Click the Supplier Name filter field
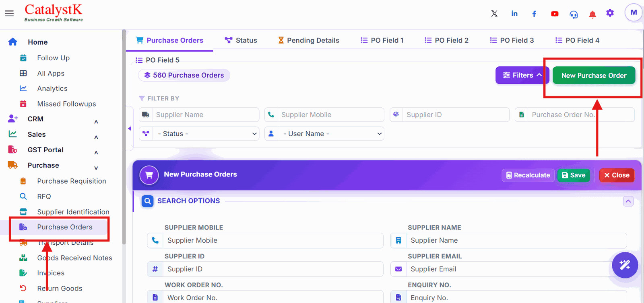This screenshot has height=303, width=644. click(199, 115)
